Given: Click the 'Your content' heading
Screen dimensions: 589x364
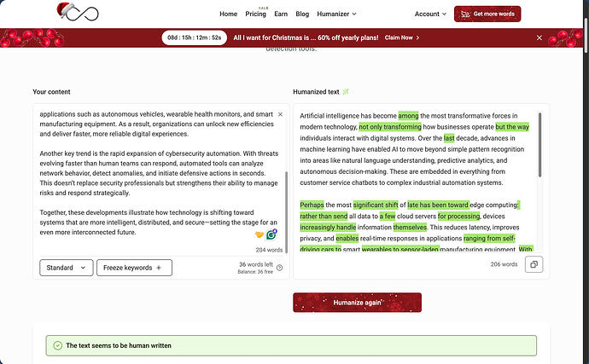Looking at the screenshot, I should (51, 91).
